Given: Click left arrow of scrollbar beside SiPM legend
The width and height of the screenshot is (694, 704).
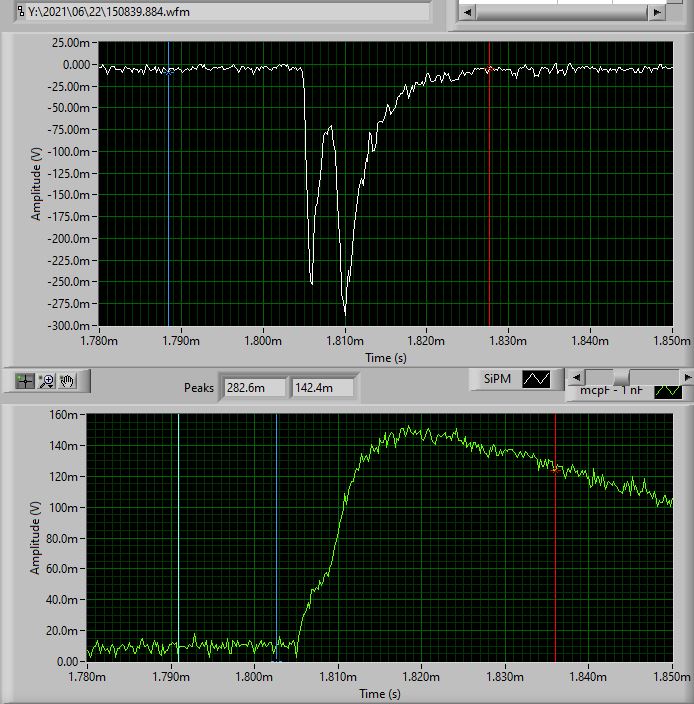Looking at the screenshot, I should 577,378.
